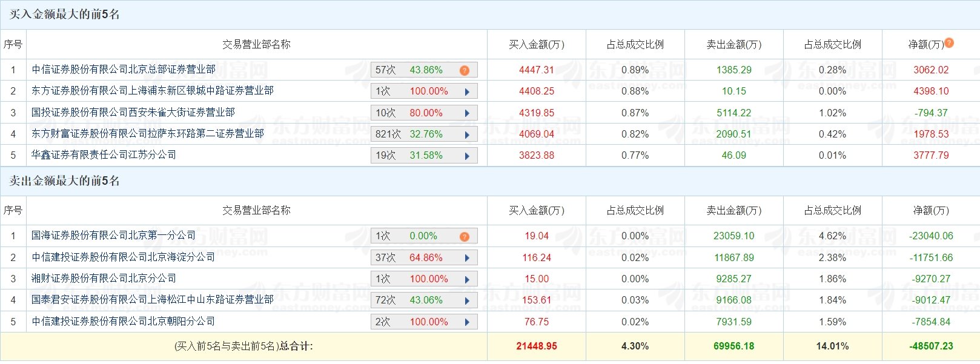Select buy amount 153.61
The width and height of the screenshot is (980, 364).
[x=537, y=300]
